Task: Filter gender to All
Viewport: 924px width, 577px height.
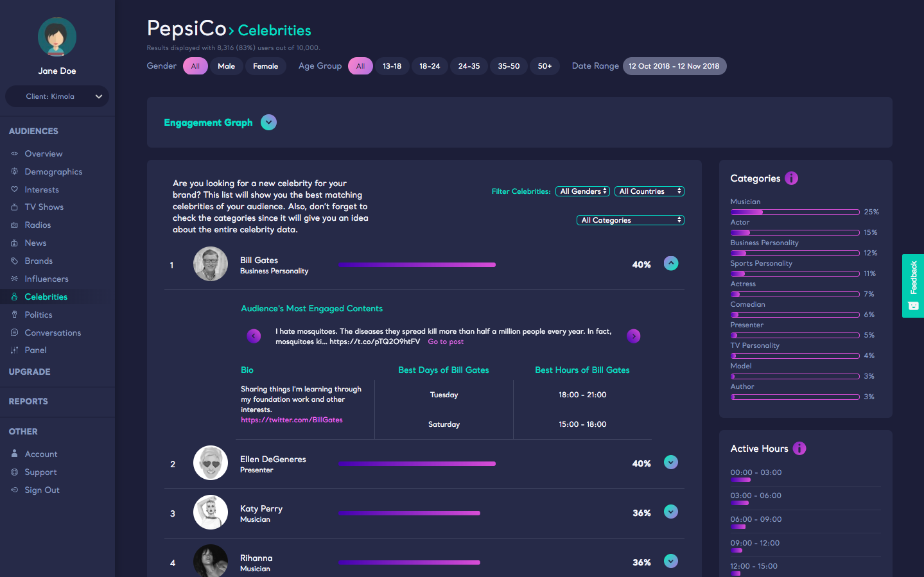Action: [x=195, y=66]
